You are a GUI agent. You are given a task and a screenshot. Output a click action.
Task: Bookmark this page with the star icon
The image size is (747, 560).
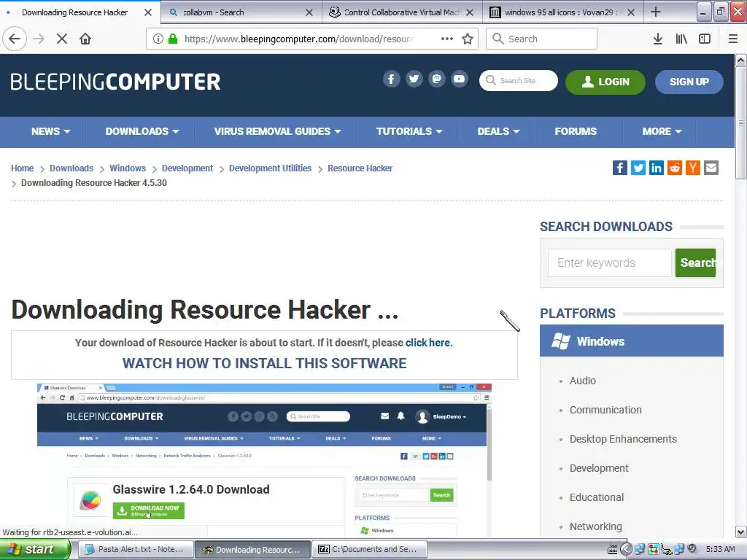(x=468, y=39)
